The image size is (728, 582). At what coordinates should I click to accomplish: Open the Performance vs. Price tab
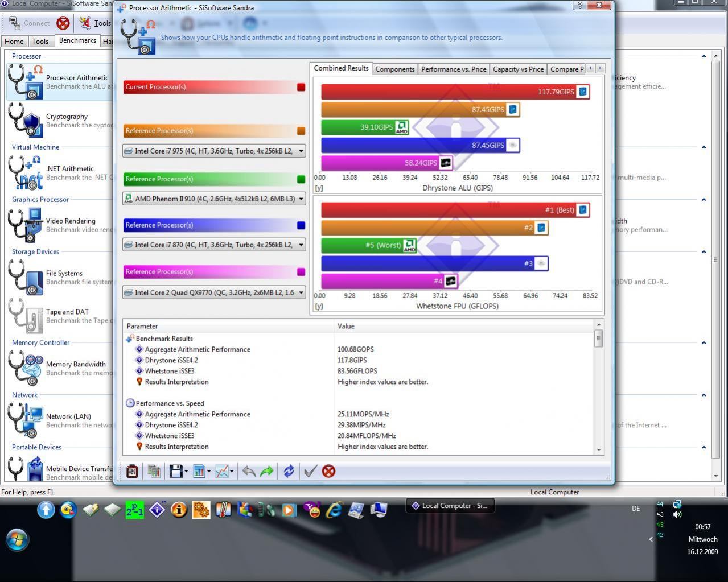tap(454, 69)
